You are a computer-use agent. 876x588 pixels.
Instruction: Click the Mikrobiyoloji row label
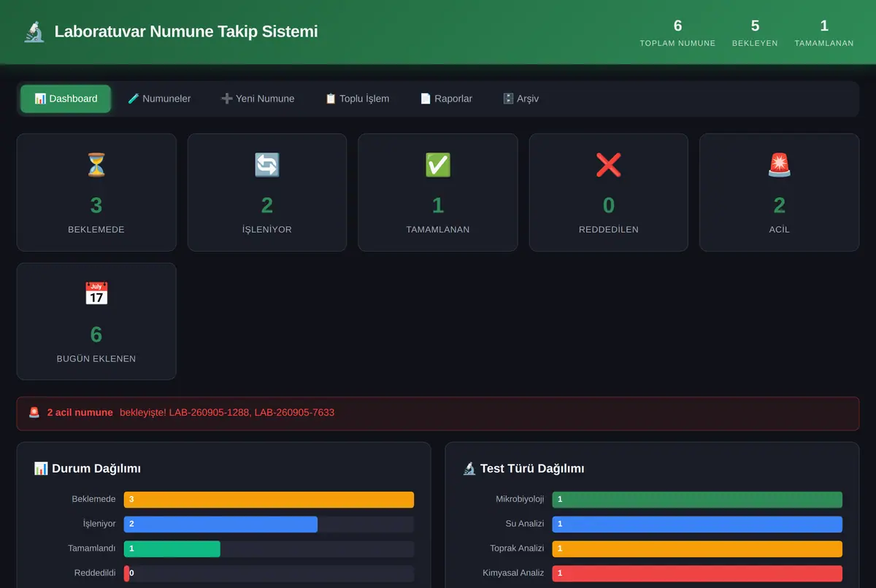pos(520,500)
